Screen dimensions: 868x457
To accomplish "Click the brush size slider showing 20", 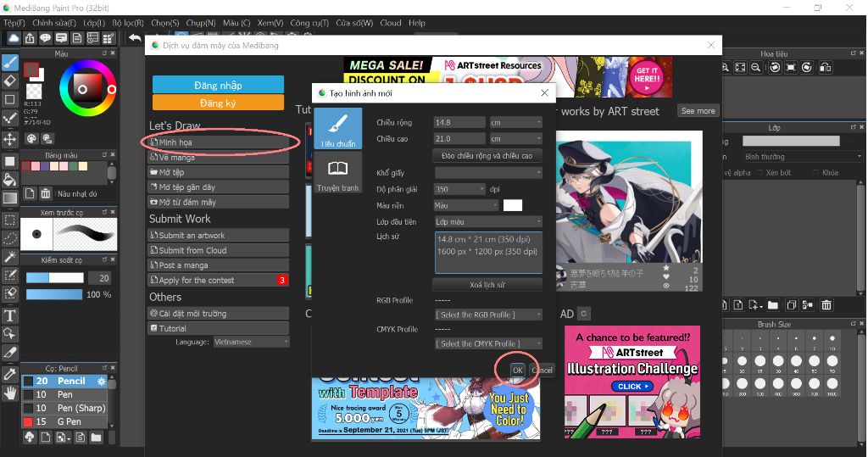I will tap(55, 277).
